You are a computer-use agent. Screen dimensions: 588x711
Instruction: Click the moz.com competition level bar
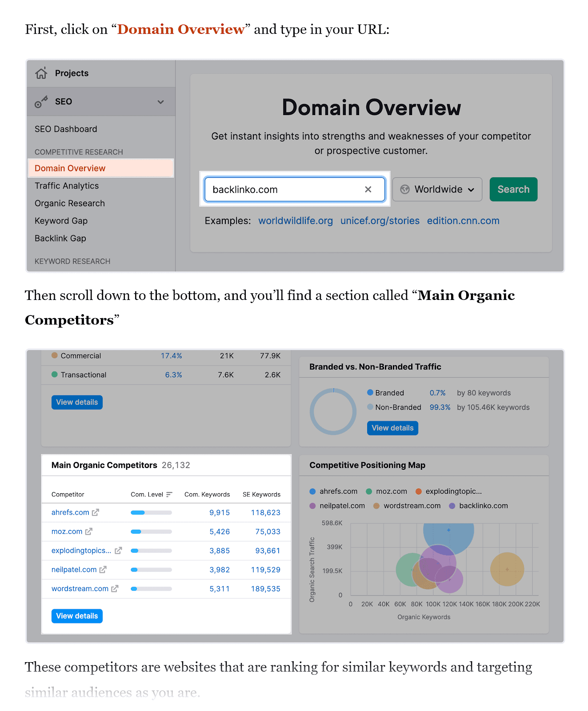tap(151, 531)
